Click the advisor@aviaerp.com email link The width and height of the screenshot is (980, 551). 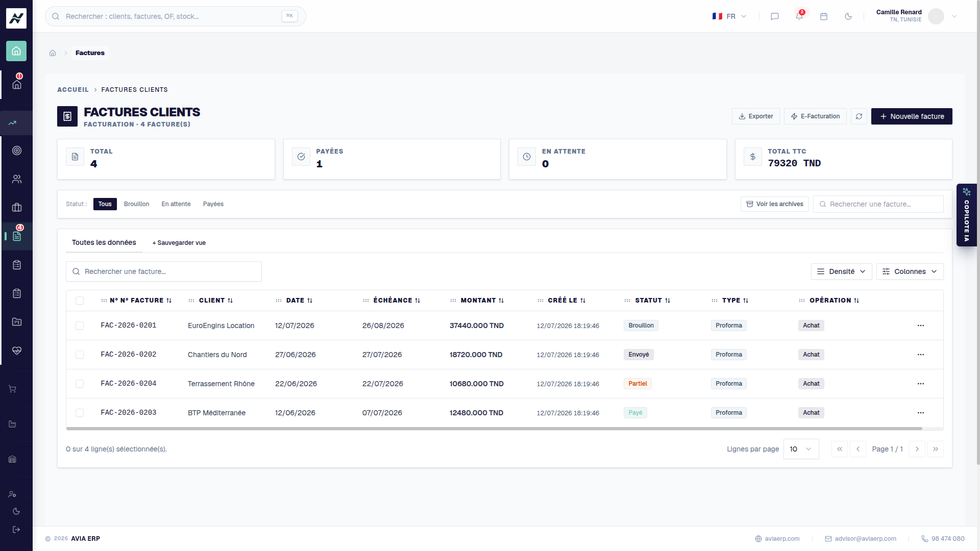tap(861, 539)
